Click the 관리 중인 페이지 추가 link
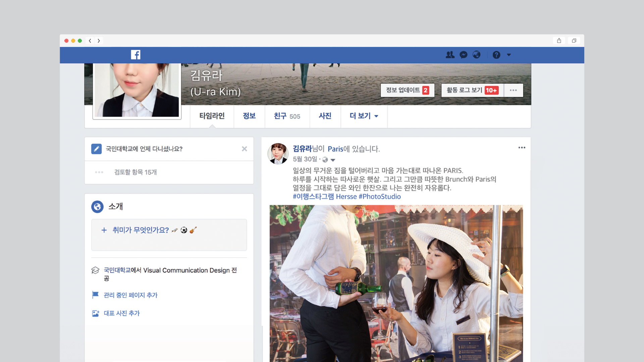The width and height of the screenshot is (644, 362). click(130, 295)
